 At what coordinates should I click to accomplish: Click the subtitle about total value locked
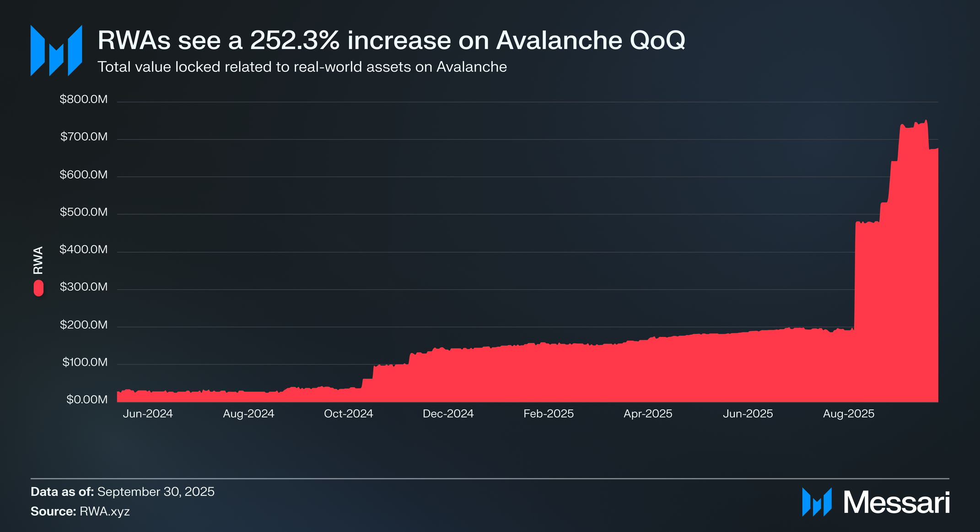(302, 67)
